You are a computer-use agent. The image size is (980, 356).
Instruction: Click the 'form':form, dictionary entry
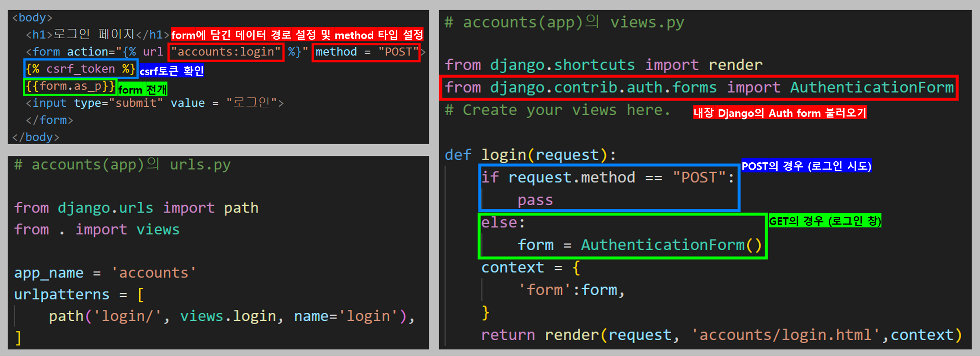click(x=571, y=290)
